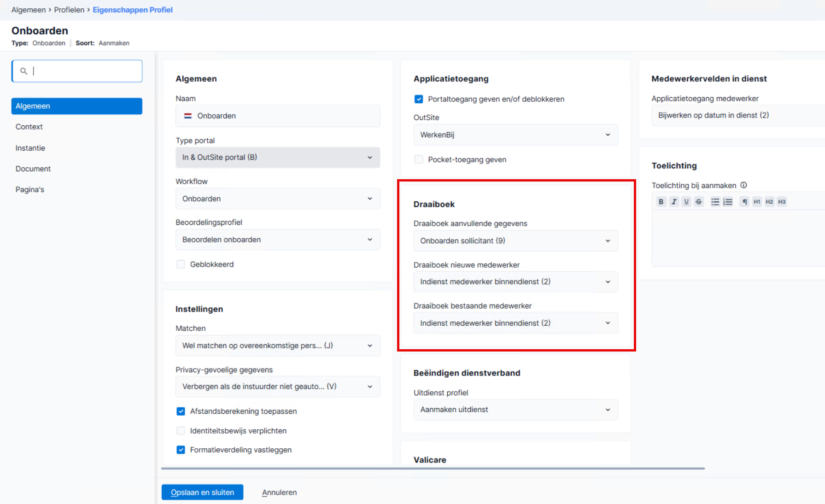Screen dimensions: 825x504
Task: Apply italic formatting in Toelichting editor
Action: (674, 202)
